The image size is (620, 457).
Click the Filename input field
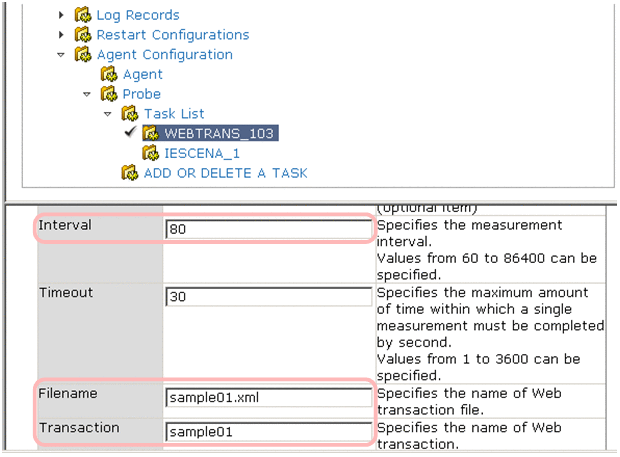[267, 397]
